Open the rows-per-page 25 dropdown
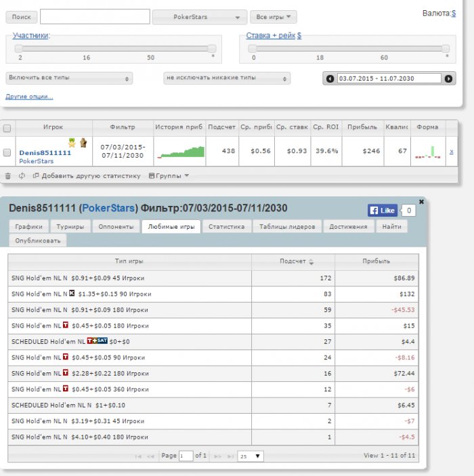The image size is (474, 476). 251,456
